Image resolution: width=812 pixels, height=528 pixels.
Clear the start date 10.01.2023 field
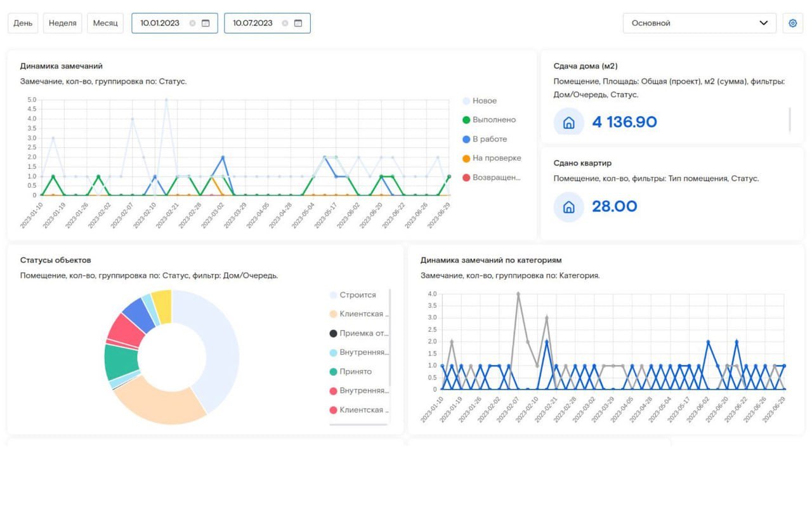coord(192,23)
